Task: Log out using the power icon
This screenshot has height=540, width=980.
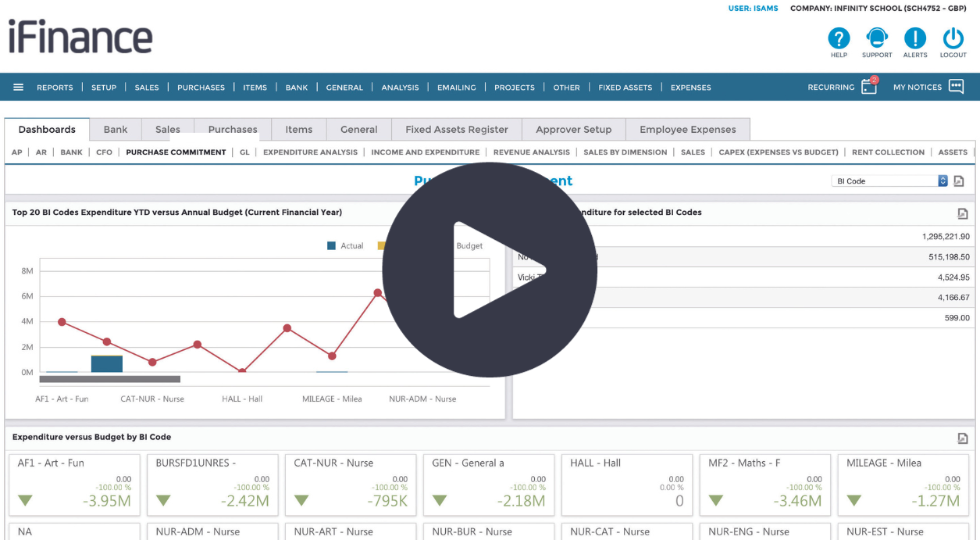Action: click(953, 38)
